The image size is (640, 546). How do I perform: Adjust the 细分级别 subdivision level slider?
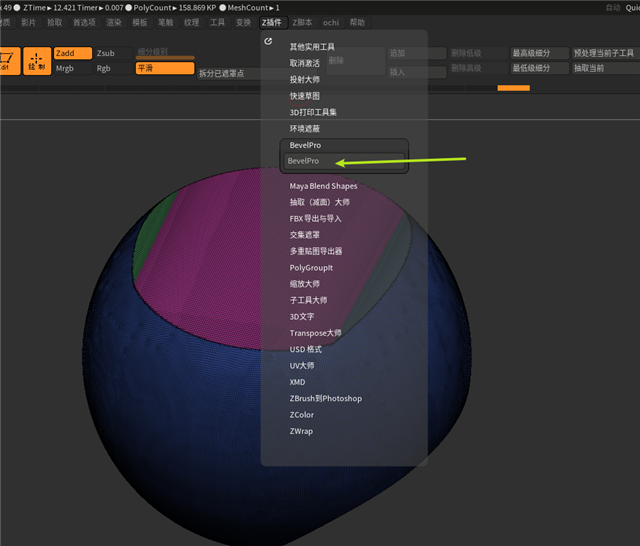[x=165, y=53]
